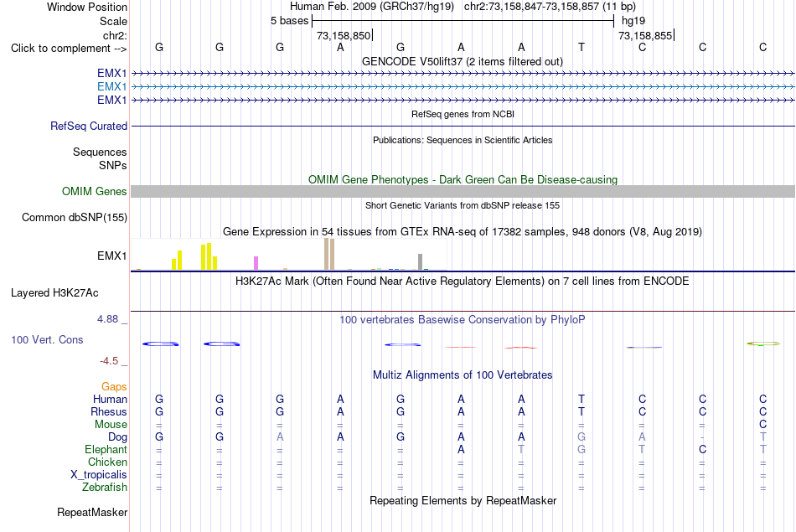Open '100 vertebrates Basewise Conservation by PhyloP' title
Viewport: 796px width, 532px height.
click(462, 320)
